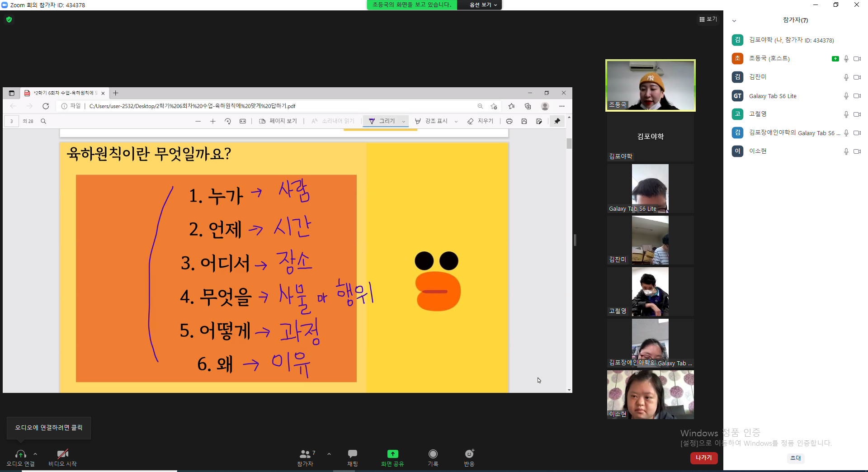The image size is (868, 472).
Task: Open the reactions menu (반응)
Action: (469, 458)
